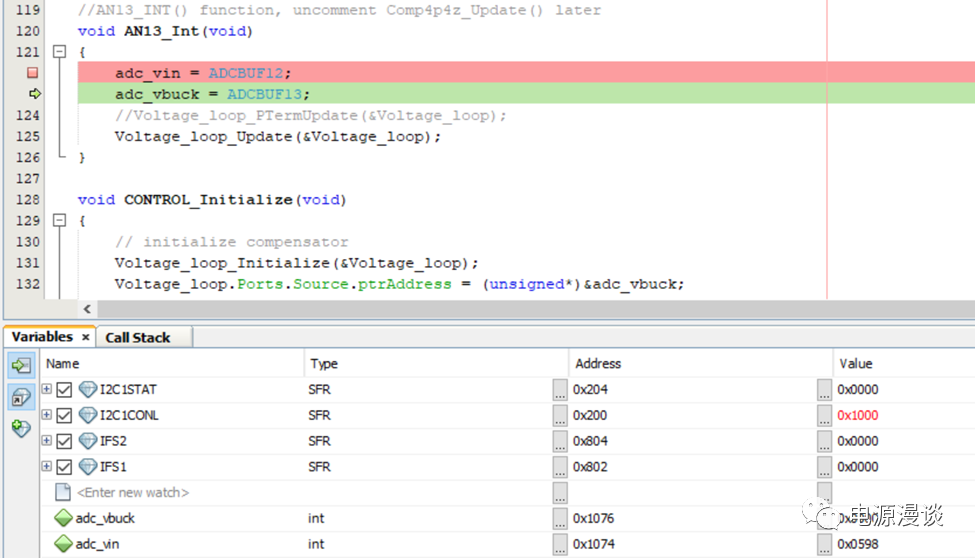Toggle the I2C1CONL watch checkbox
The width and height of the screenshot is (975, 558).
(x=65, y=415)
